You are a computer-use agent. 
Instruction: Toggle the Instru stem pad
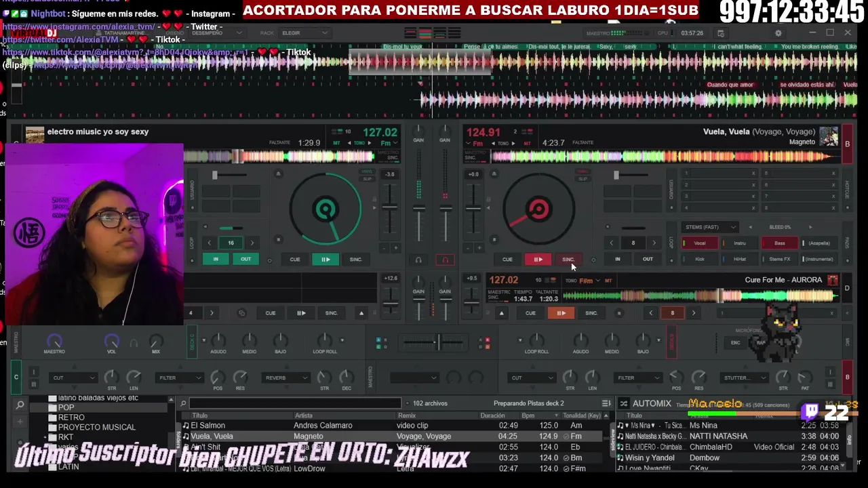[739, 243]
